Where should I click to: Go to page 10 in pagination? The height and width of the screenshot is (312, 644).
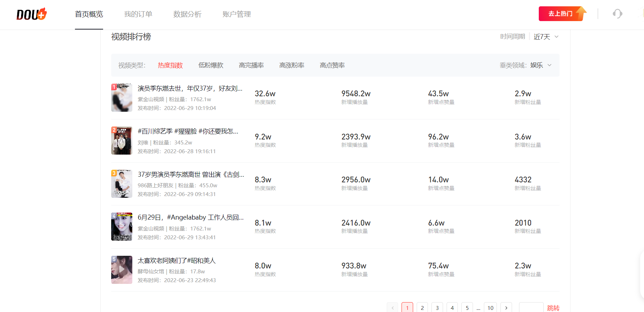point(490,307)
